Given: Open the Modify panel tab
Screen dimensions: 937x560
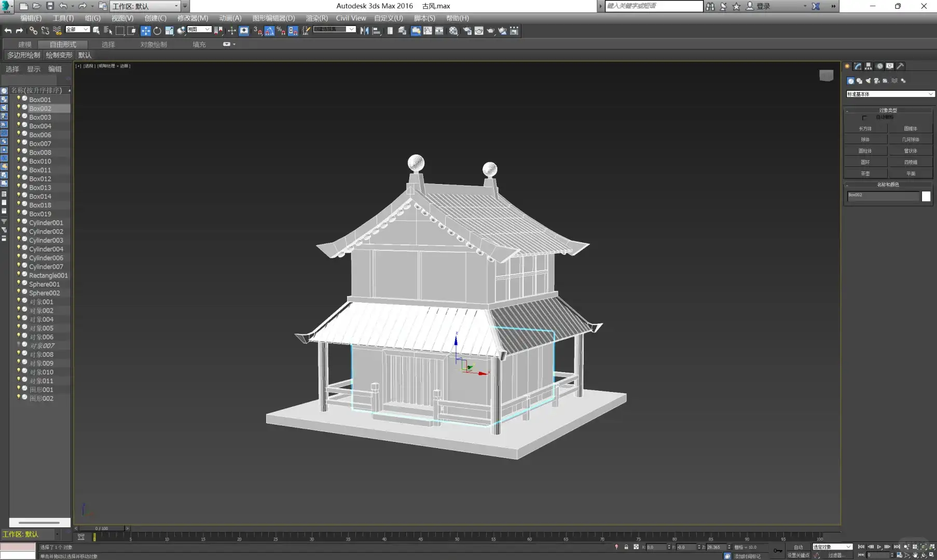Looking at the screenshot, I should 858,66.
